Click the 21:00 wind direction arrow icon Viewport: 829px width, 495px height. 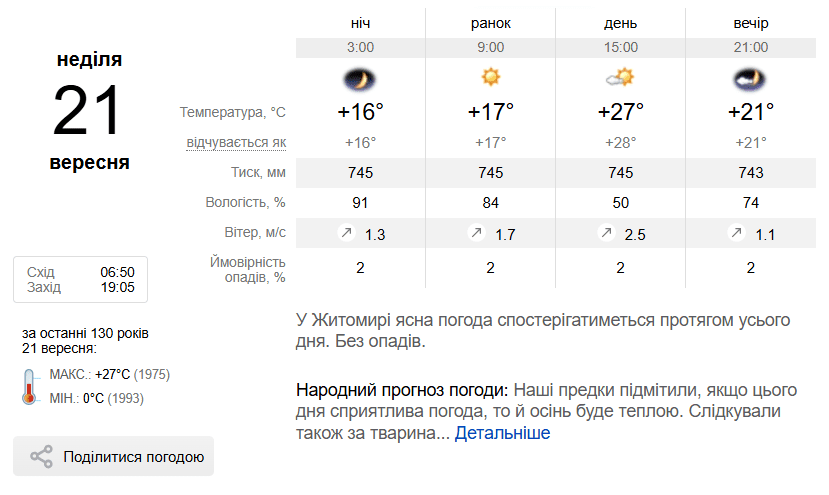[736, 233]
